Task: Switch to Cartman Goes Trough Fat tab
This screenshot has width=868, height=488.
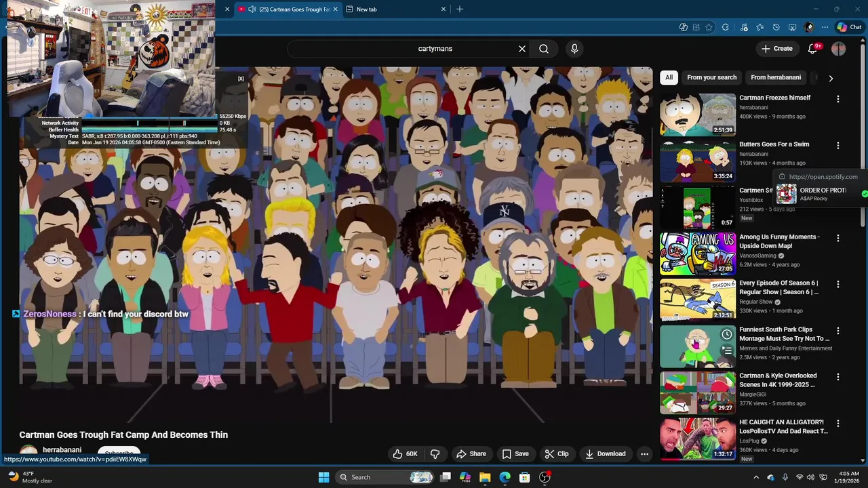Action: pos(288,9)
